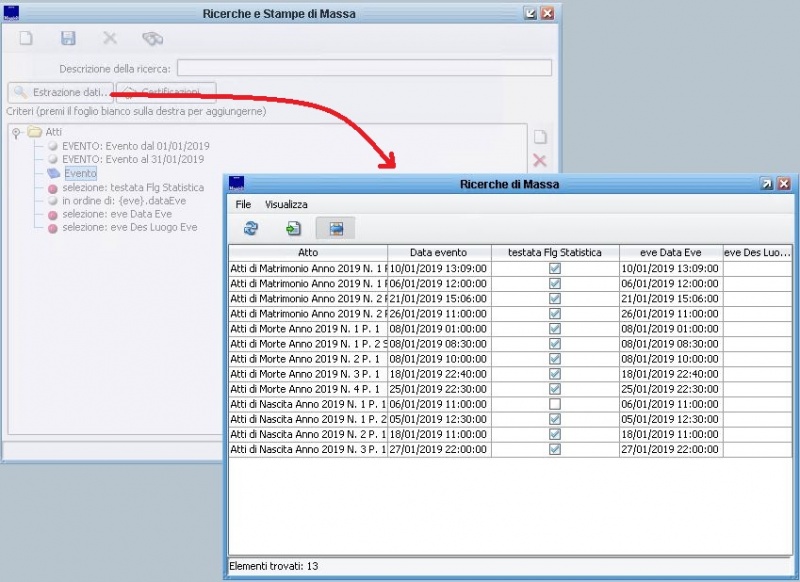
Task: Toggle checkbox for Nascita row 27/01/2019 22:00:00
Action: [x=555, y=449]
